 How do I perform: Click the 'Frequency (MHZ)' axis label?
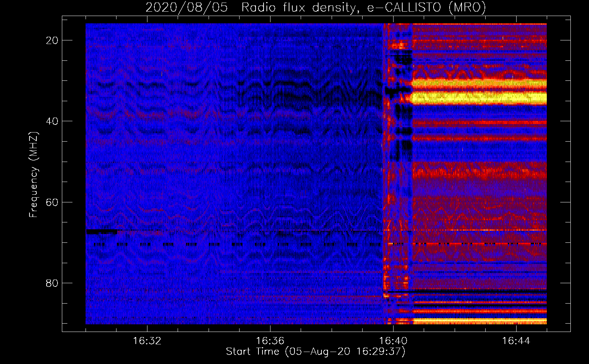pos(33,175)
